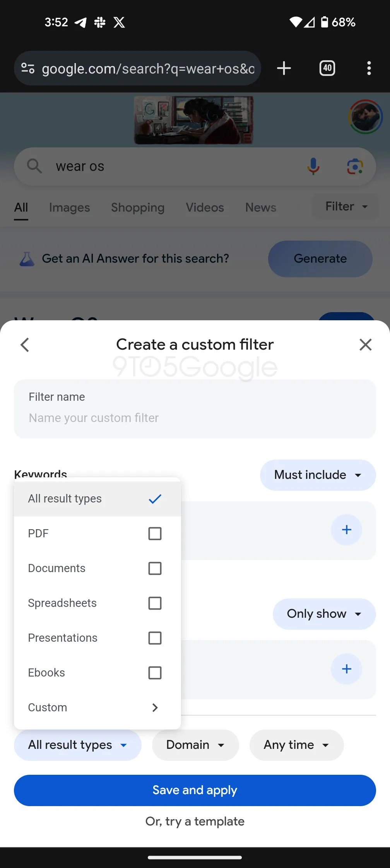
Task: Check the PDF result type box
Action: click(155, 533)
